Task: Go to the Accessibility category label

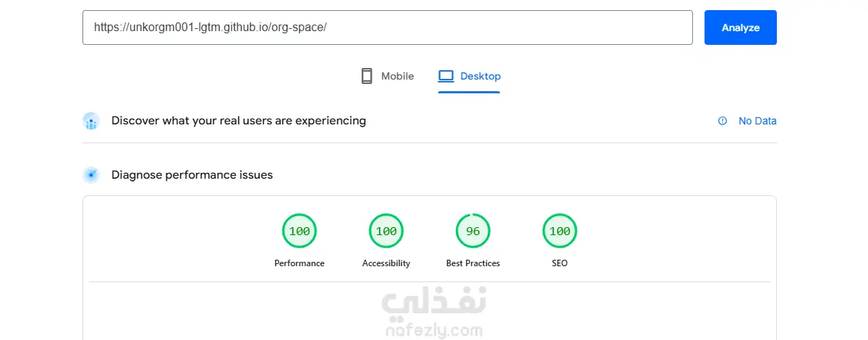Action: tap(386, 263)
